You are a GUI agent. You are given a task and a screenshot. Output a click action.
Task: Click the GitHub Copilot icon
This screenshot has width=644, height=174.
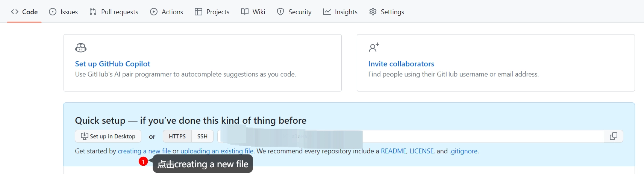tap(81, 48)
